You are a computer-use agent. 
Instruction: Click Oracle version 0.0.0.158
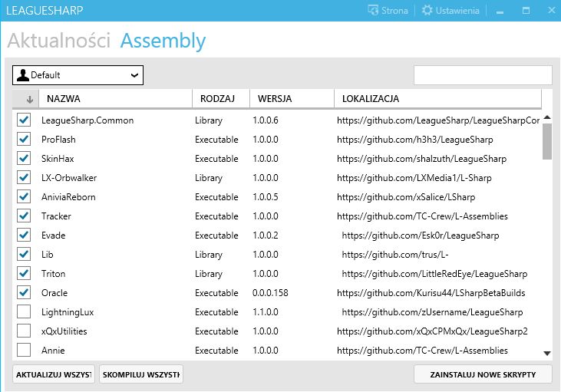tap(270, 293)
